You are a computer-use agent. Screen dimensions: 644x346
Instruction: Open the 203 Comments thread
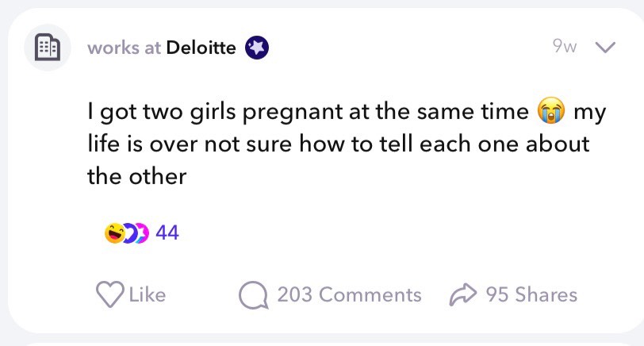tap(330, 294)
